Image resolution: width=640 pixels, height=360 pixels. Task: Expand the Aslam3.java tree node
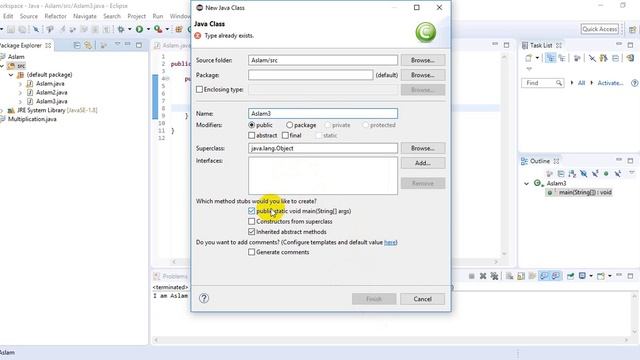coord(20,101)
